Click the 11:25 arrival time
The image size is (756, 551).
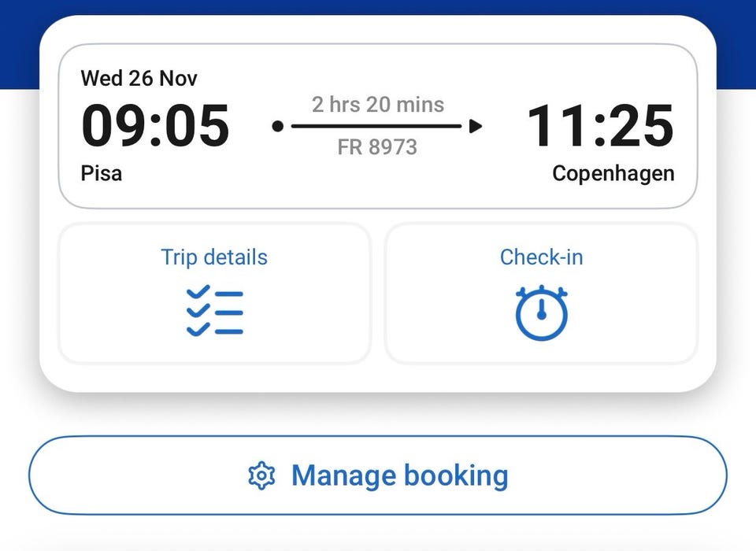tap(600, 126)
